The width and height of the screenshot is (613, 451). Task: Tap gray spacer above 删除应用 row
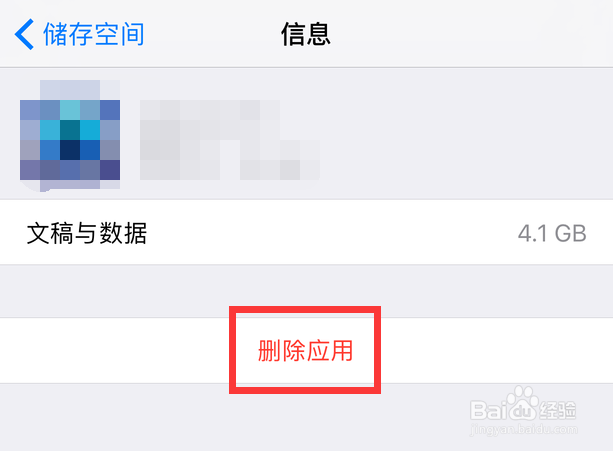pyautogui.click(x=306, y=291)
